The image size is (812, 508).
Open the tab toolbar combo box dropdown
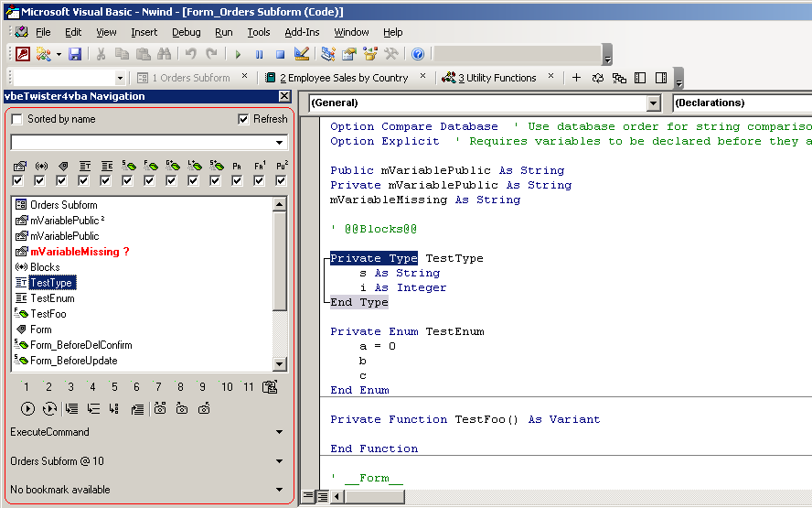pyautogui.click(x=120, y=78)
